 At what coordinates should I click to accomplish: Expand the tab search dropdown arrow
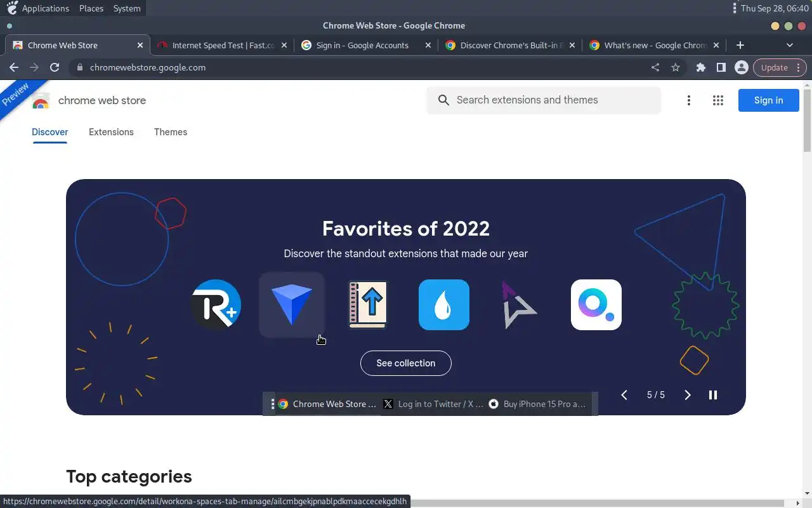790,45
